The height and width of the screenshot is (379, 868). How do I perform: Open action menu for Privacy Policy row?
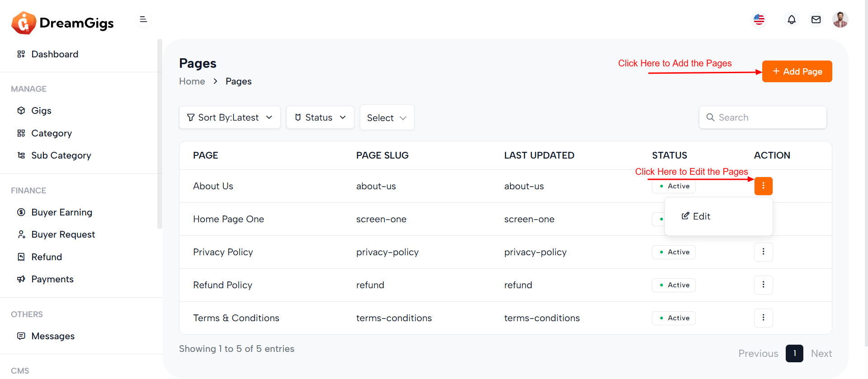pyautogui.click(x=763, y=252)
